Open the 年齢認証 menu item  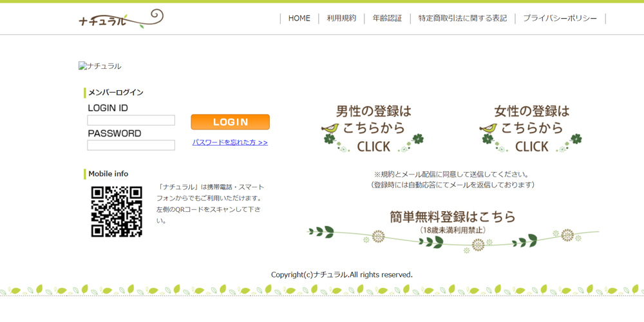387,19
